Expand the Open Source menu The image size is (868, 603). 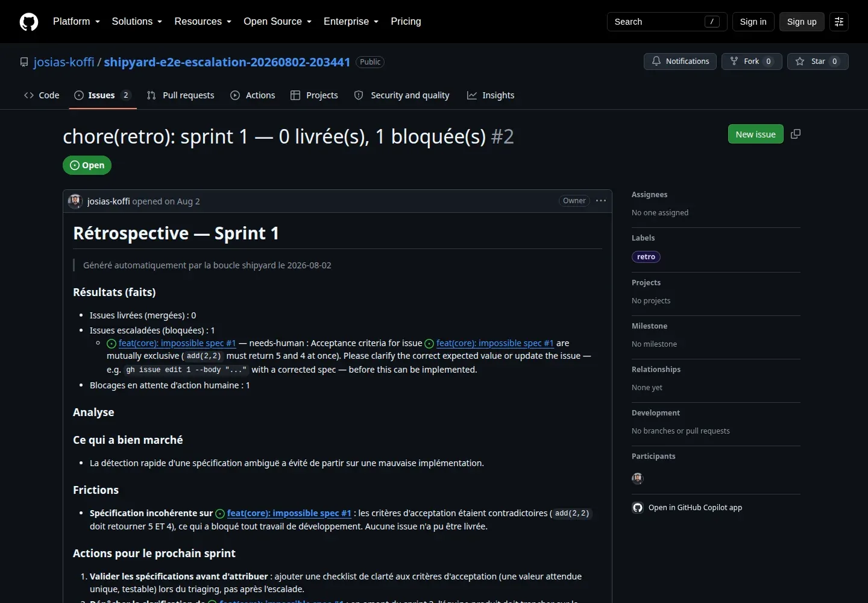(278, 22)
